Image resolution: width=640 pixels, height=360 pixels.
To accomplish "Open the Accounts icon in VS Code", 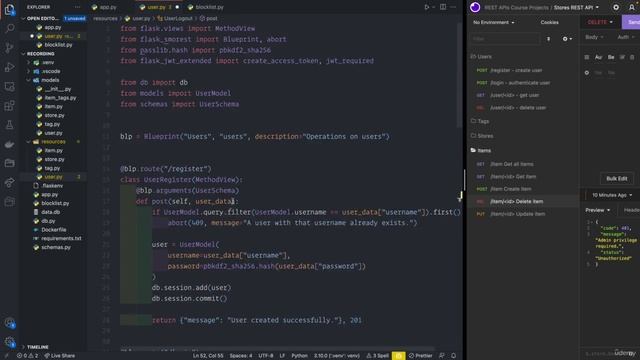I will pos(9,323).
